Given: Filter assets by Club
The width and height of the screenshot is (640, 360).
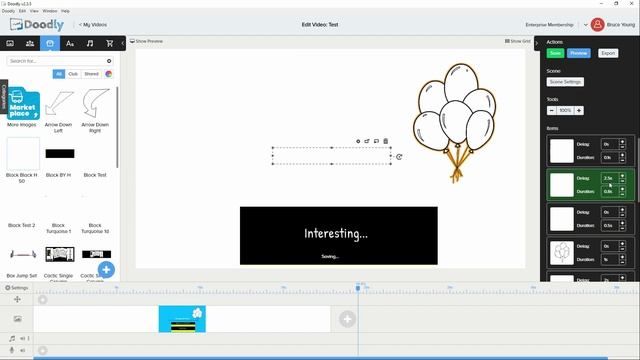Looking at the screenshot, I should click(x=73, y=74).
